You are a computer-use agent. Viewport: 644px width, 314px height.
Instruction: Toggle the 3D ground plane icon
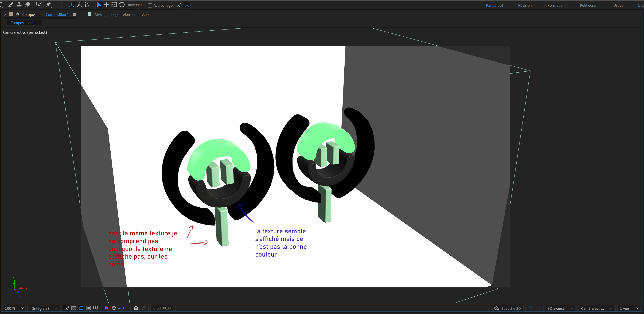[x=530, y=308]
